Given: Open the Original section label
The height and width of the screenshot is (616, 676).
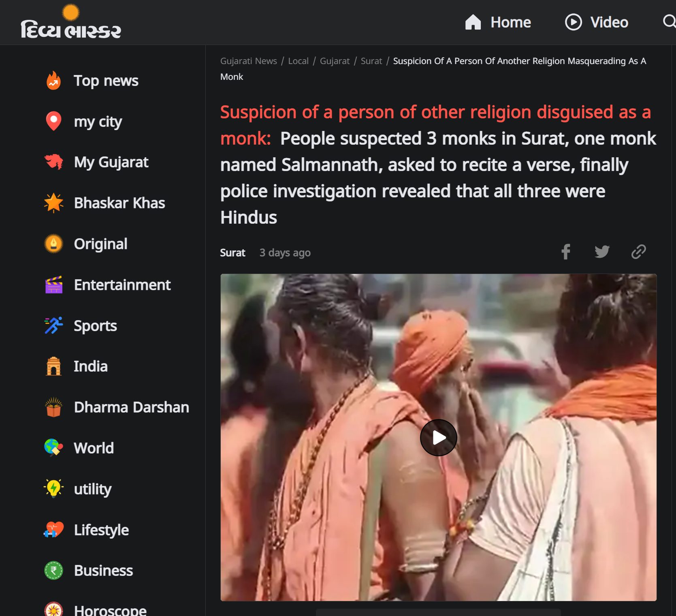Looking at the screenshot, I should point(100,244).
